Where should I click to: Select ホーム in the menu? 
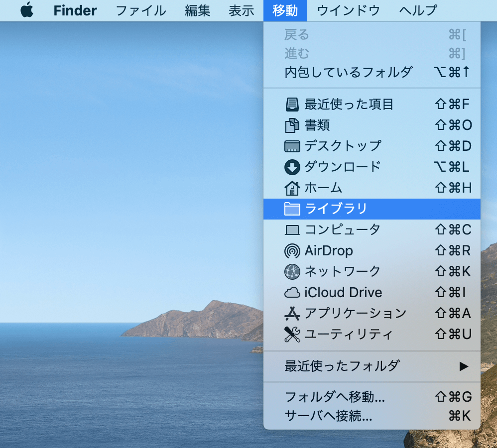[x=372, y=188]
